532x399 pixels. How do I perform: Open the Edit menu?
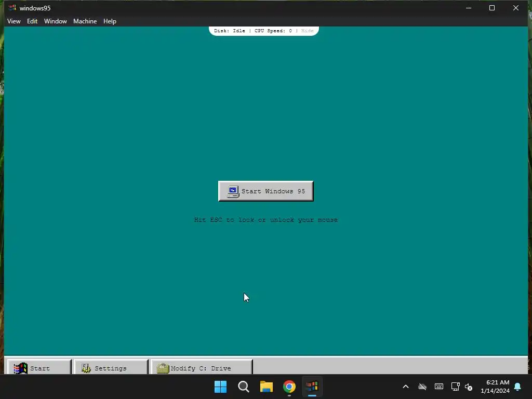(x=32, y=21)
